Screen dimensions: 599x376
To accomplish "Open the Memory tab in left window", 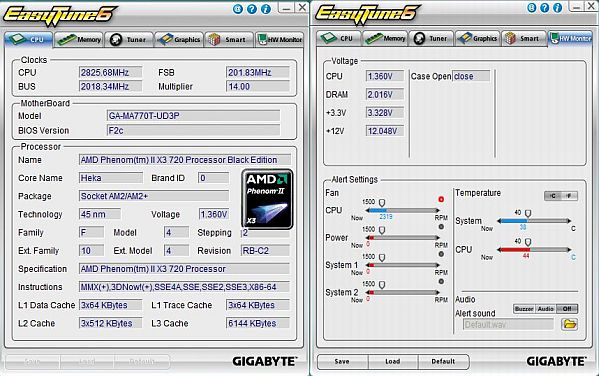I will [x=79, y=39].
